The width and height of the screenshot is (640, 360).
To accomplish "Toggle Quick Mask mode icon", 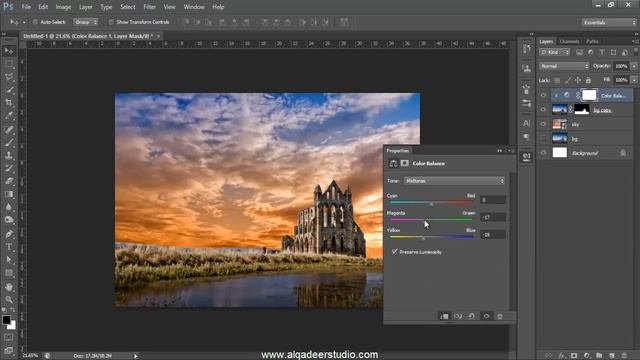I will pyautogui.click(x=9, y=338).
